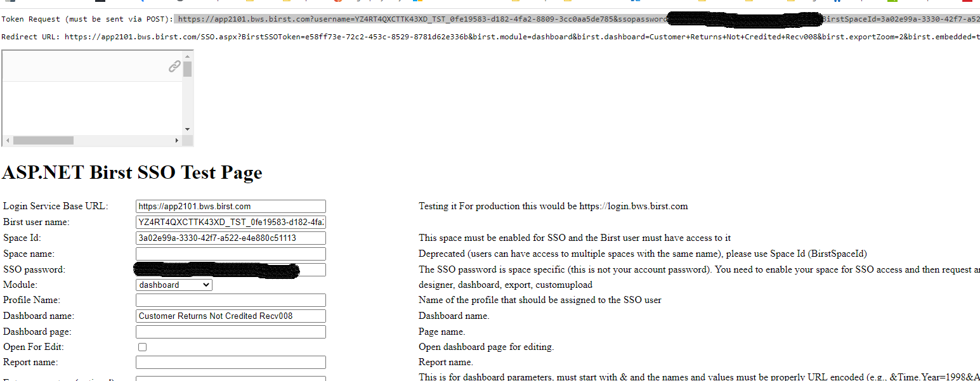Click the embedded frame's scroll up arrow
This screenshot has width=980, height=381.
point(188,56)
